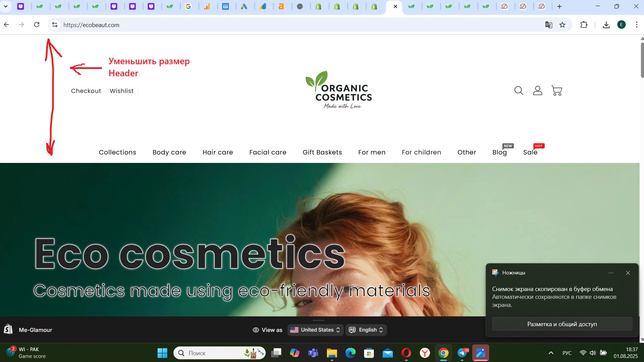This screenshot has width=644, height=362.
Task: Click the page vertical scrollbar thumb
Action: click(x=642, y=60)
